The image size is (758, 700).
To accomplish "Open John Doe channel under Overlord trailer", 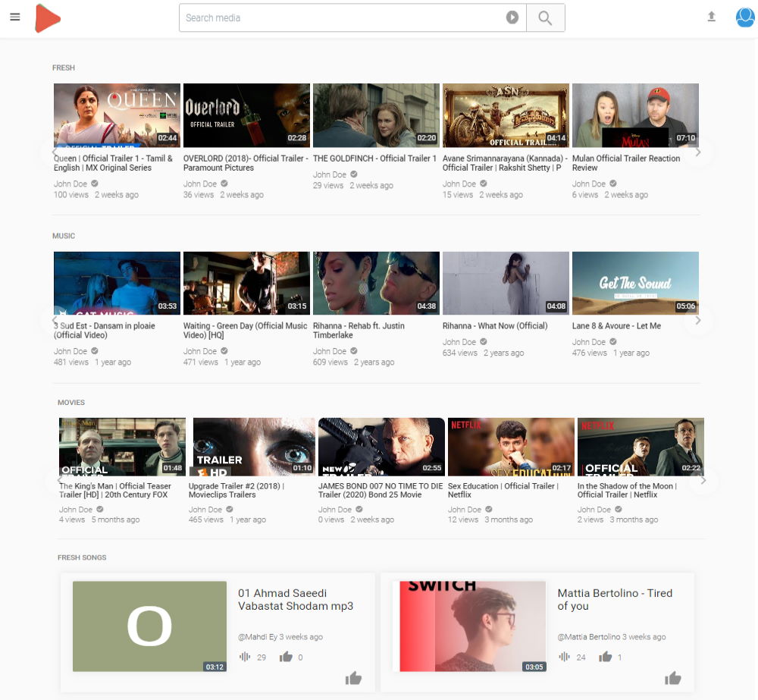I will coord(199,184).
